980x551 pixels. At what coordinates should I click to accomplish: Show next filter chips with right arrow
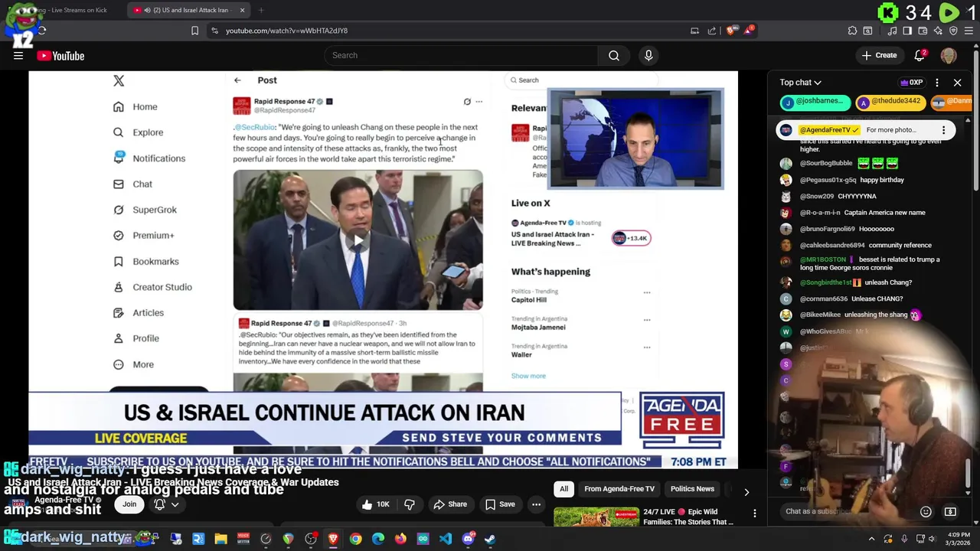746,492
